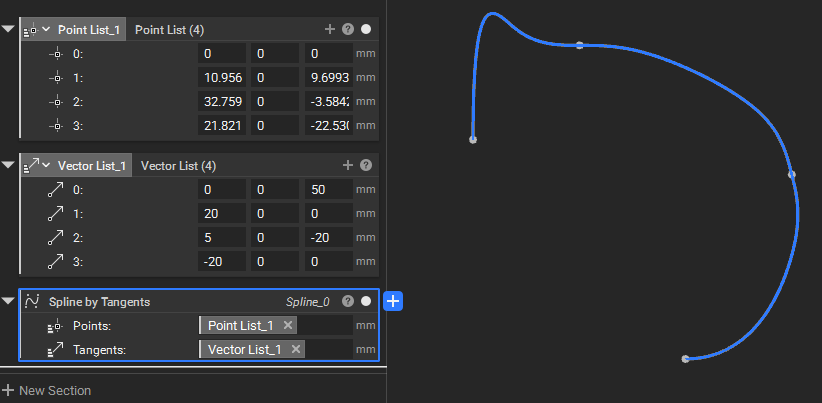
Task: Remove Vector List_1 chip from Tangents input
Action: coord(294,349)
